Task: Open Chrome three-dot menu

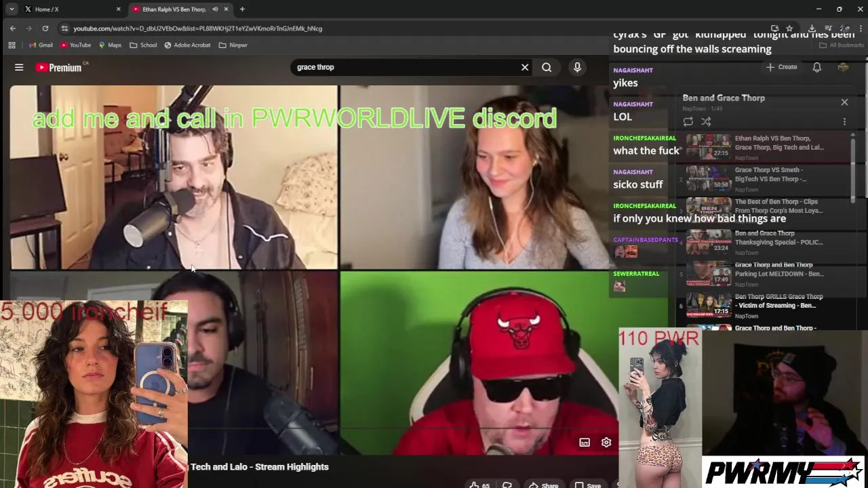Action: coord(861,28)
